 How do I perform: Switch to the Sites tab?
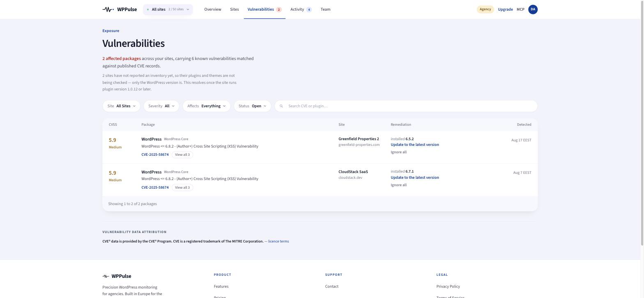coord(235,9)
